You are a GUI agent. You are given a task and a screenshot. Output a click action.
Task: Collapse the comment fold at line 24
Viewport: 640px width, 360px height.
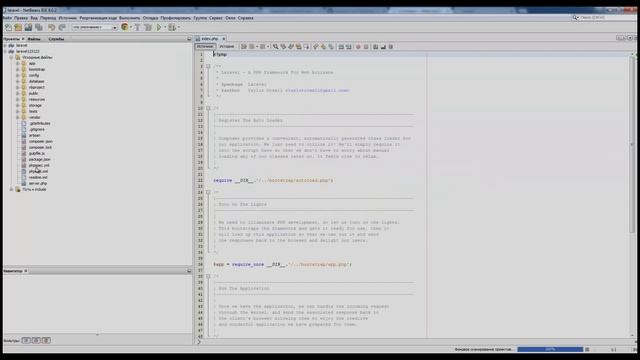pos(208,192)
